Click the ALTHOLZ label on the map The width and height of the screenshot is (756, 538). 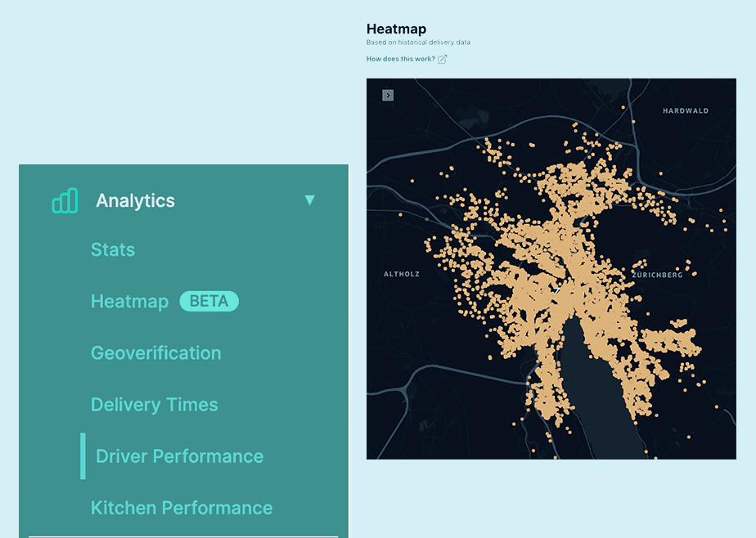pos(402,274)
